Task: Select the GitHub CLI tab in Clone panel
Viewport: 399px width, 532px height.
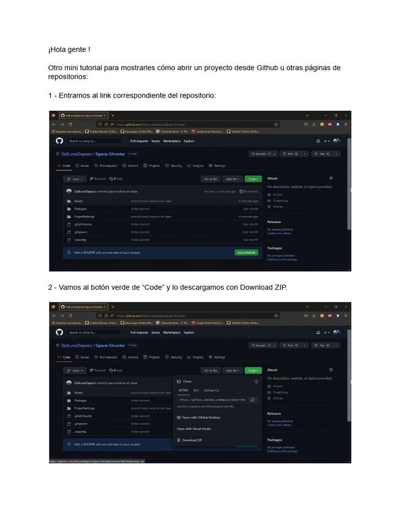Action: pos(211,390)
